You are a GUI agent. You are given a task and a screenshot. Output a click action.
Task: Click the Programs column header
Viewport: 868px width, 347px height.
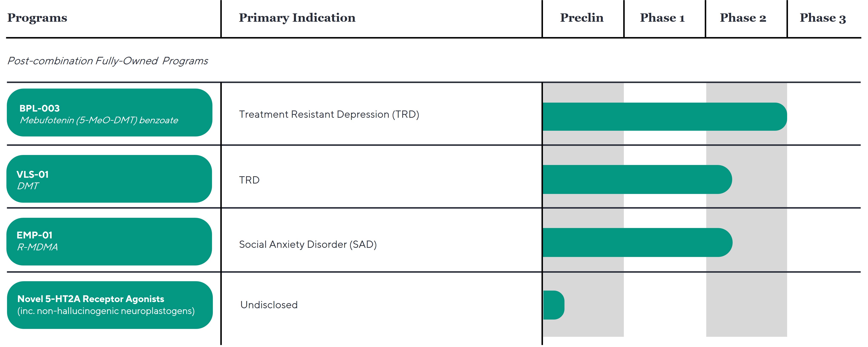tap(37, 17)
